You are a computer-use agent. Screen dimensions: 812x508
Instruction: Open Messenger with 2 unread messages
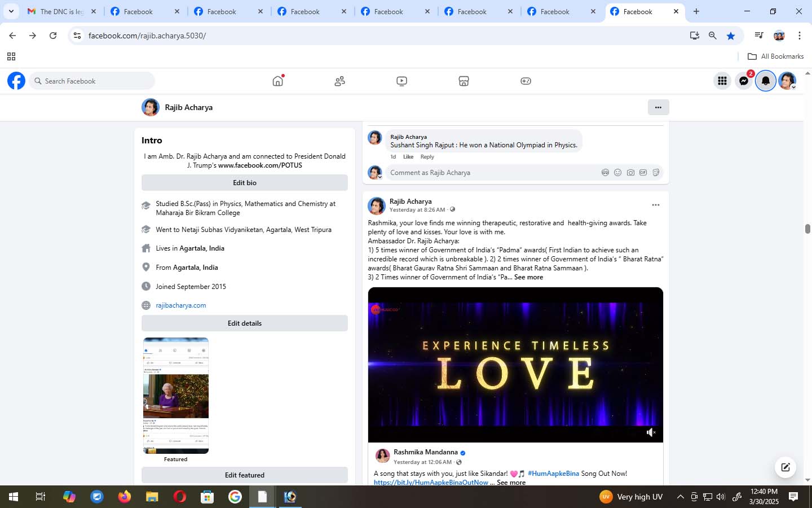click(744, 81)
